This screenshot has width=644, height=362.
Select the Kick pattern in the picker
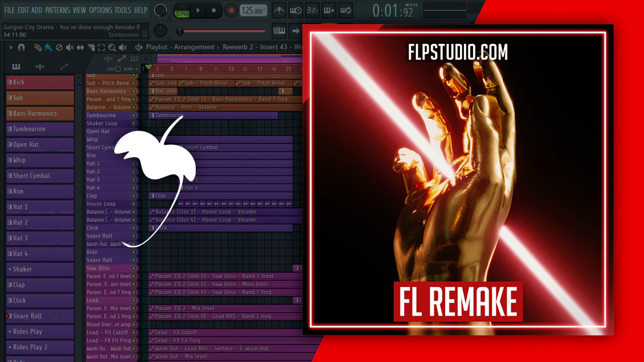pos(40,82)
